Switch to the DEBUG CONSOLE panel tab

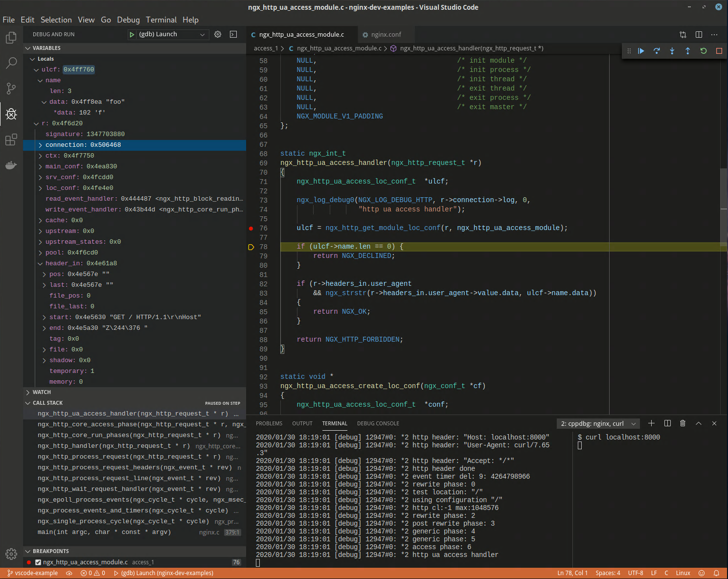pos(378,423)
